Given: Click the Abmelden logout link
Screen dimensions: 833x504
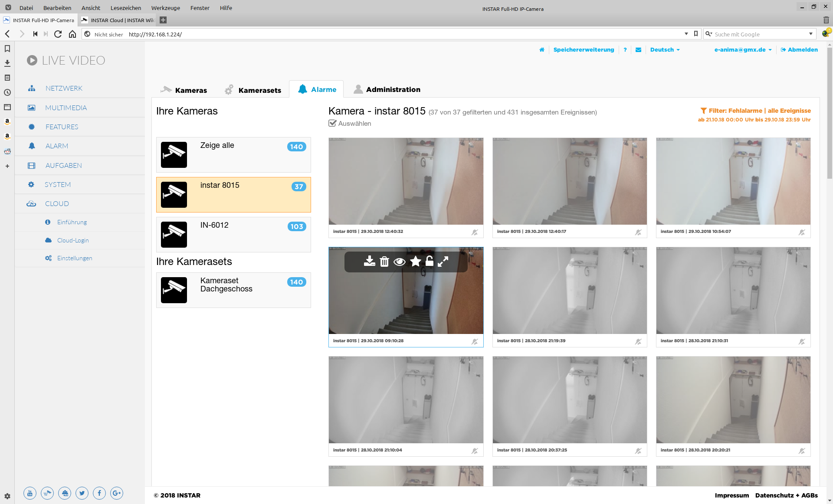Looking at the screenshot, I should click(x=799, y=50).
